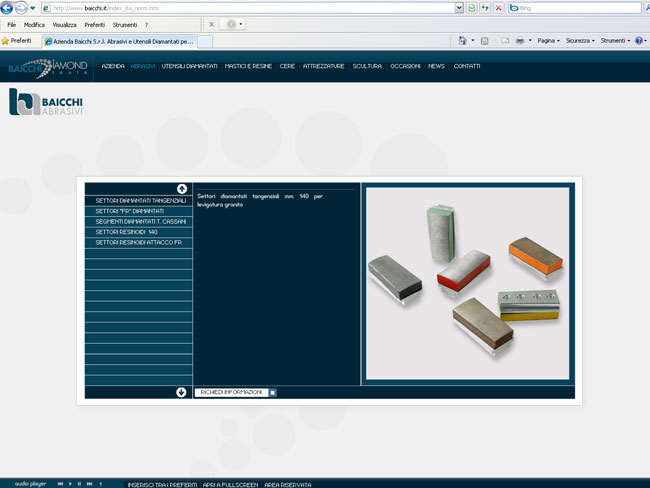Open Preferiti favorites star button
Image resolution: width=650 pixels, height=488 pixels.
coord(17,41)
